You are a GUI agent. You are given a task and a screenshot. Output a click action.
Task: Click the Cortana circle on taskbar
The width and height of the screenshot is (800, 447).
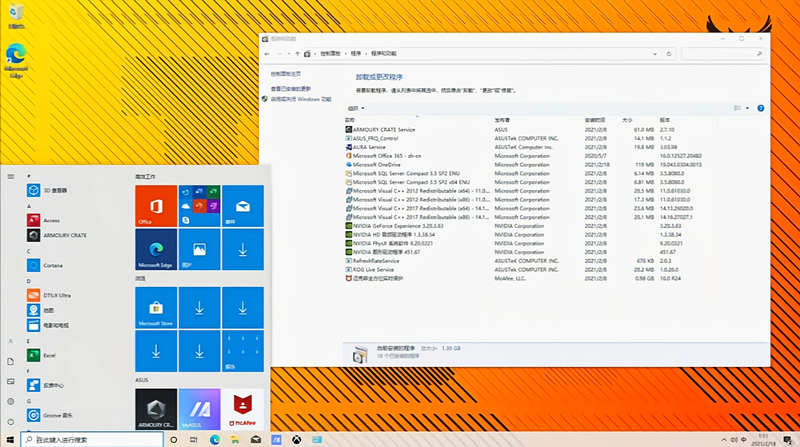pyautogui.click(x=173, y=439)
